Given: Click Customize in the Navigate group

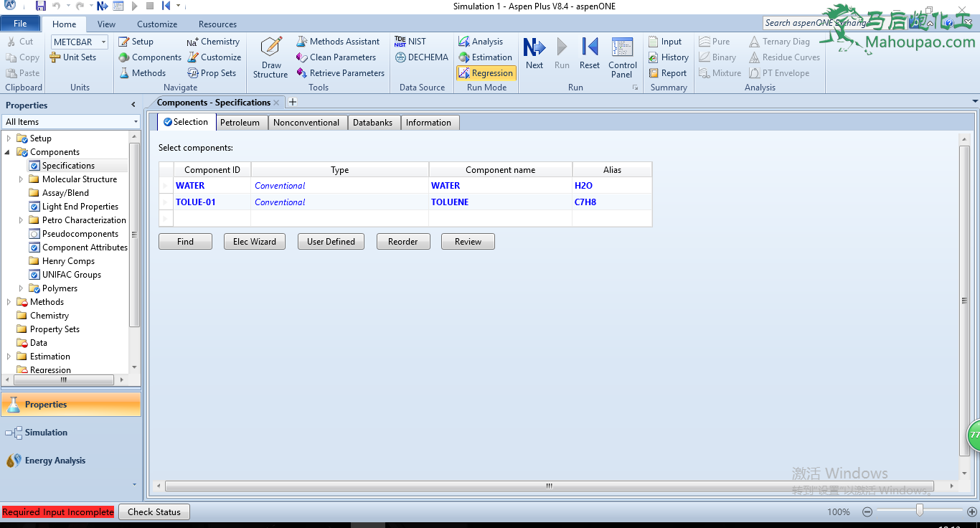Looking at the screenshot, I should pos(214,57).
